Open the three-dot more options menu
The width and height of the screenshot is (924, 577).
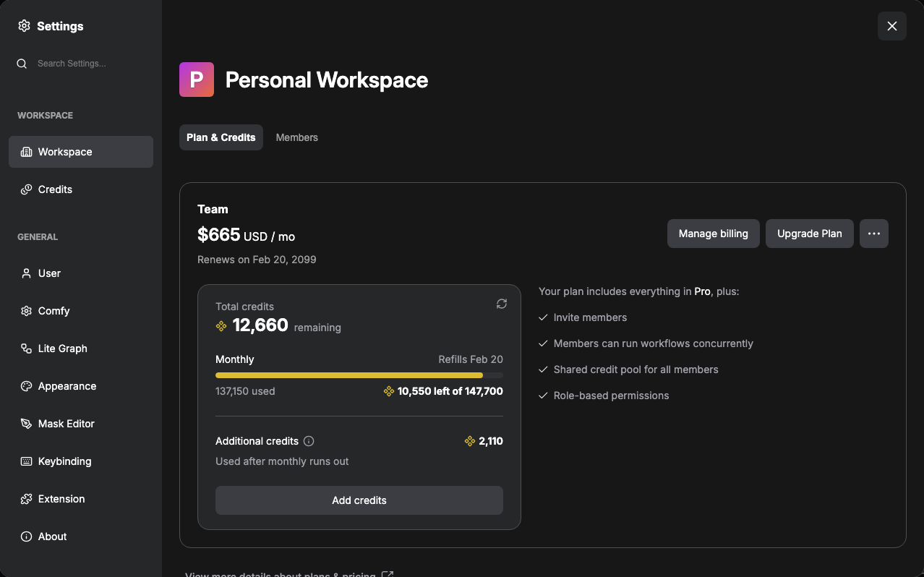(874, 234)
